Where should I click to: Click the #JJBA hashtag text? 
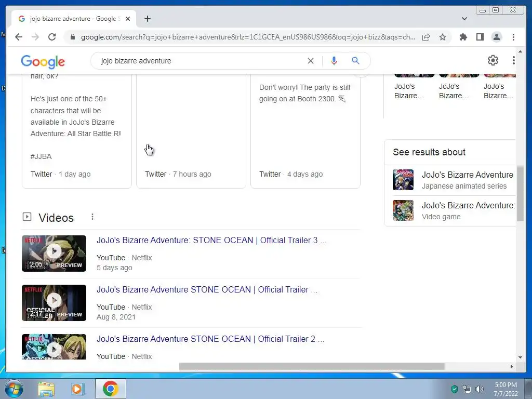[x=41, y=156]
